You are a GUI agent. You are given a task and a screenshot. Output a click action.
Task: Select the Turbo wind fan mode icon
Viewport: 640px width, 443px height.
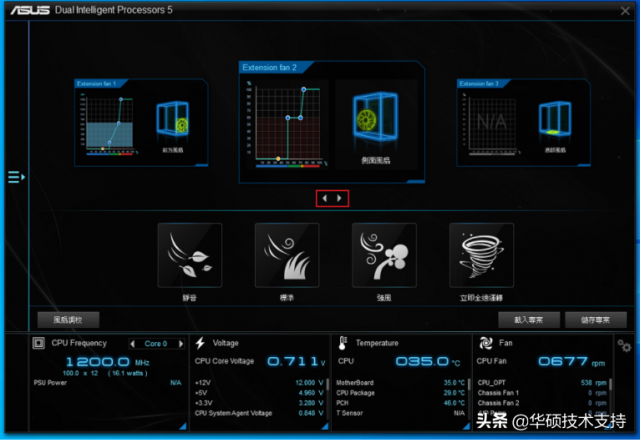click(384, 255)
